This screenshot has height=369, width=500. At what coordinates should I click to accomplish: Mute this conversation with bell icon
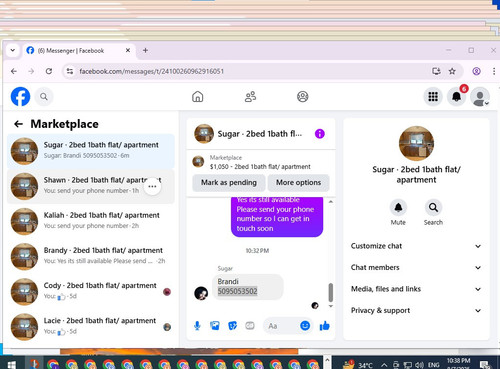(x=398, y=207)
